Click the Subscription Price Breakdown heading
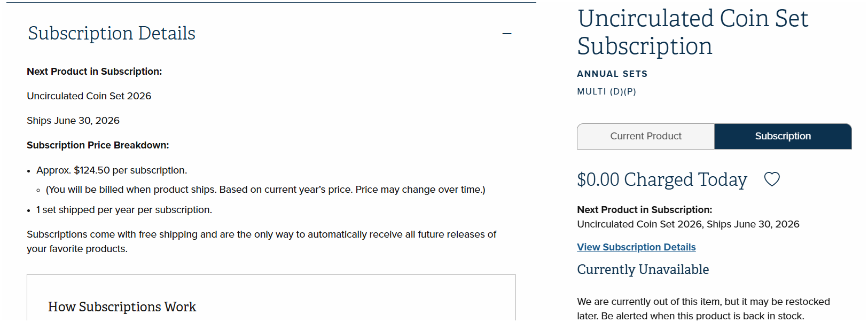 (98, 145)
